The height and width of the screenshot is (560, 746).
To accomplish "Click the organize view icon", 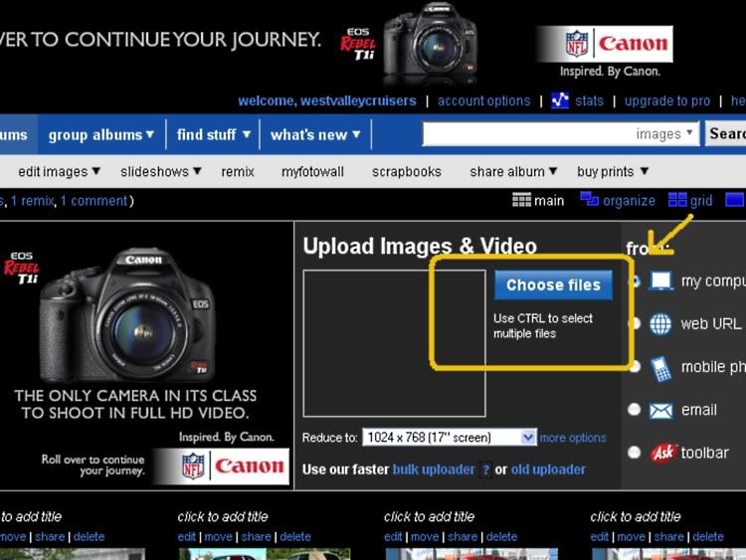I will tap(590, 199).
